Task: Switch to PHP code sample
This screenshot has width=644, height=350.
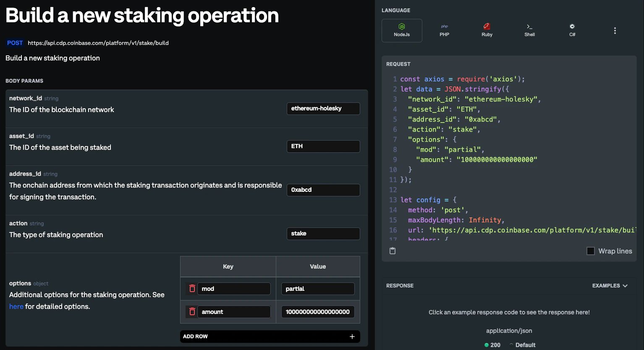Action: [444, 30]
